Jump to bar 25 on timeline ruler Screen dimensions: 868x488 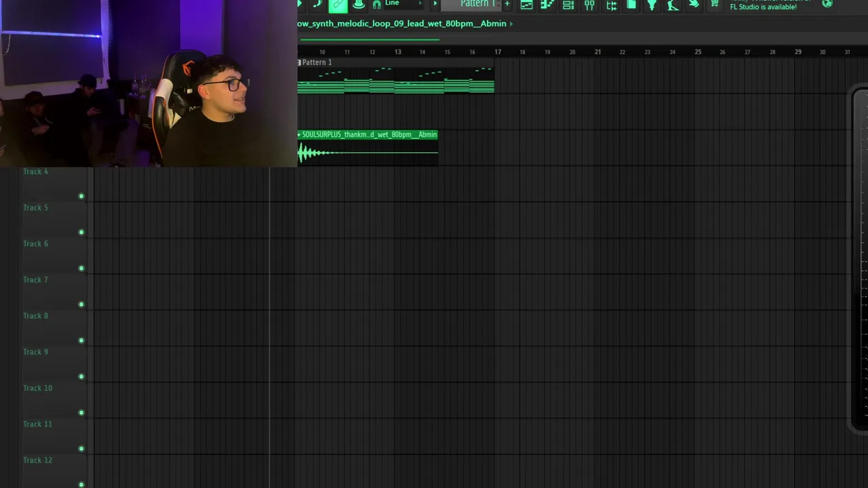[x=698, y=52]
